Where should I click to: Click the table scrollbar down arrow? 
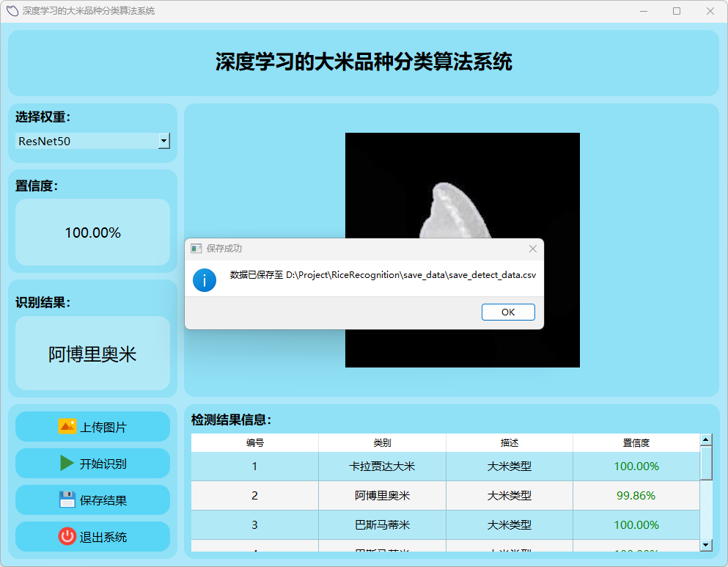pos(706,545)
